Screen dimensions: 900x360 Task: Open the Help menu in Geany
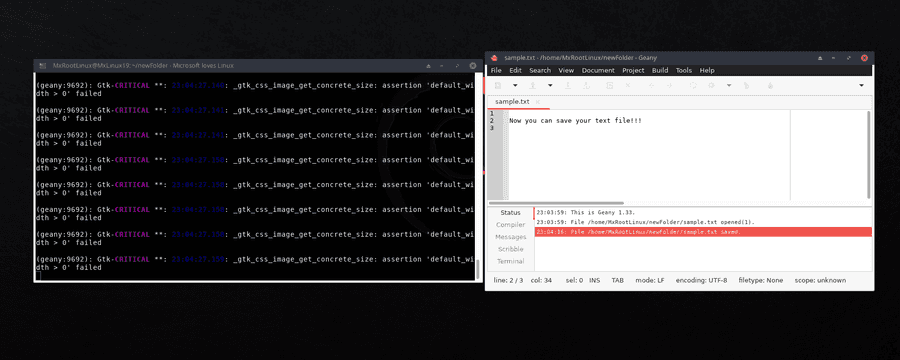[x=707, y=70]
